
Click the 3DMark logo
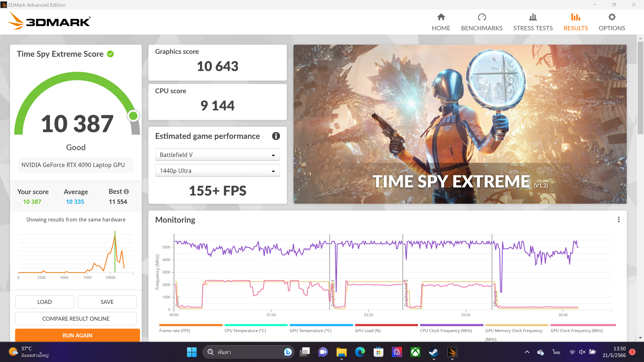[x=49, y=21]
